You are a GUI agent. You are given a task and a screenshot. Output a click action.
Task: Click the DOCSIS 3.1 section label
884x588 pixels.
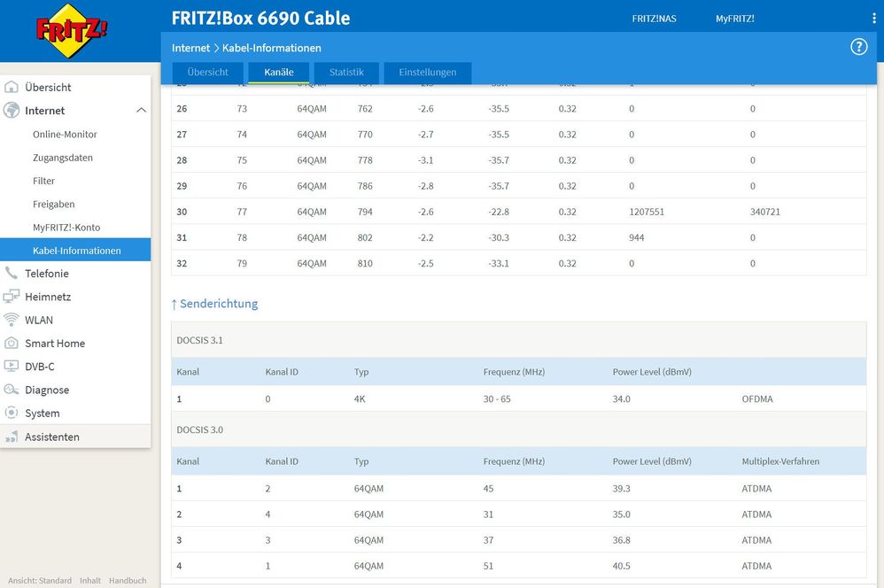(x=199, y=340)
